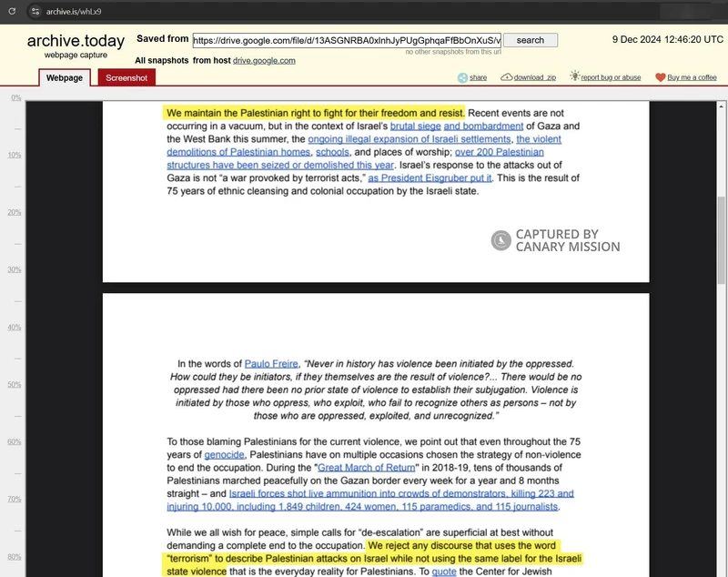The height and width of the screenshot is (577, 728).
Task: Jump to 70% page position marker
Action: (x=15, y=499)
